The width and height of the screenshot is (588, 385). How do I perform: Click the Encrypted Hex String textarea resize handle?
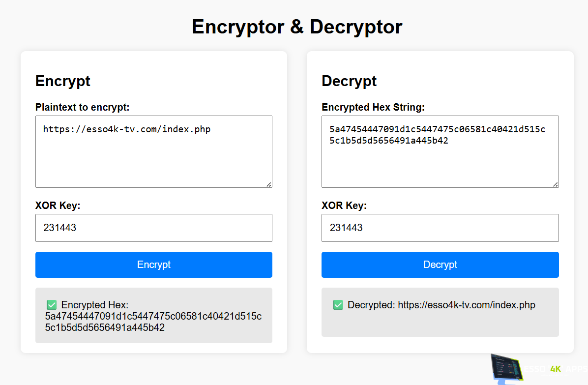[x=555, y=184]
